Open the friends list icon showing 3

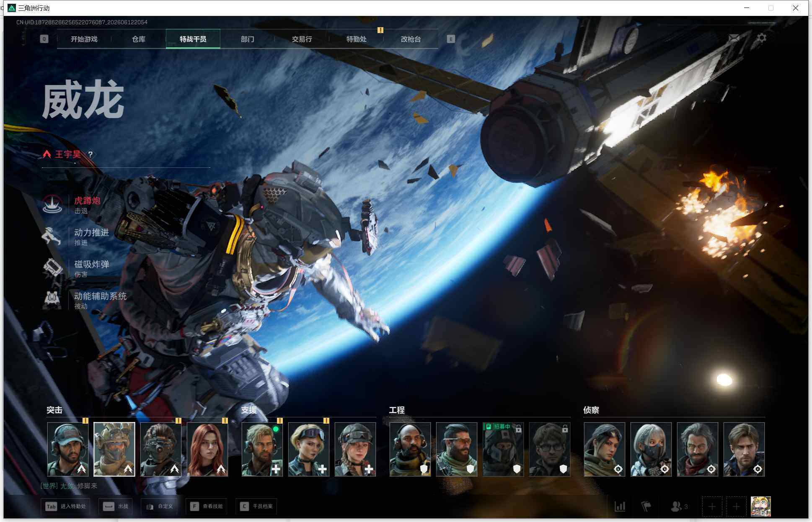point(679,507)
